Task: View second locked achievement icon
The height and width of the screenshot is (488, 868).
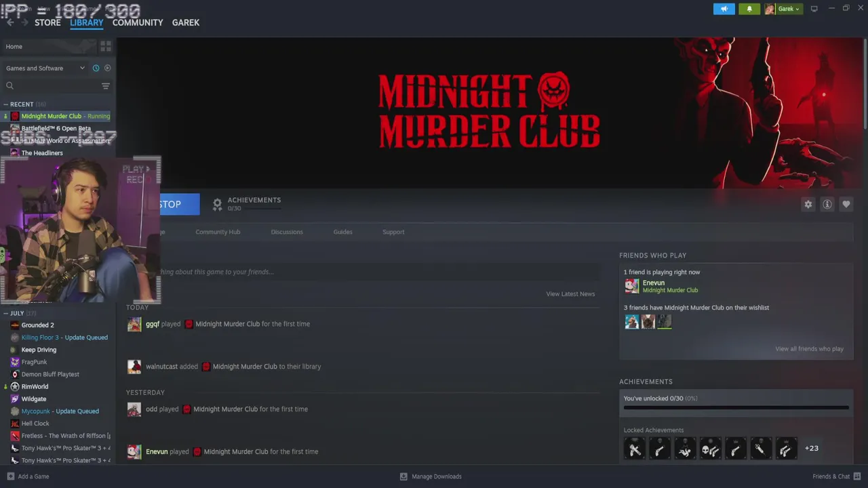Action: click(x=660, y=448)
